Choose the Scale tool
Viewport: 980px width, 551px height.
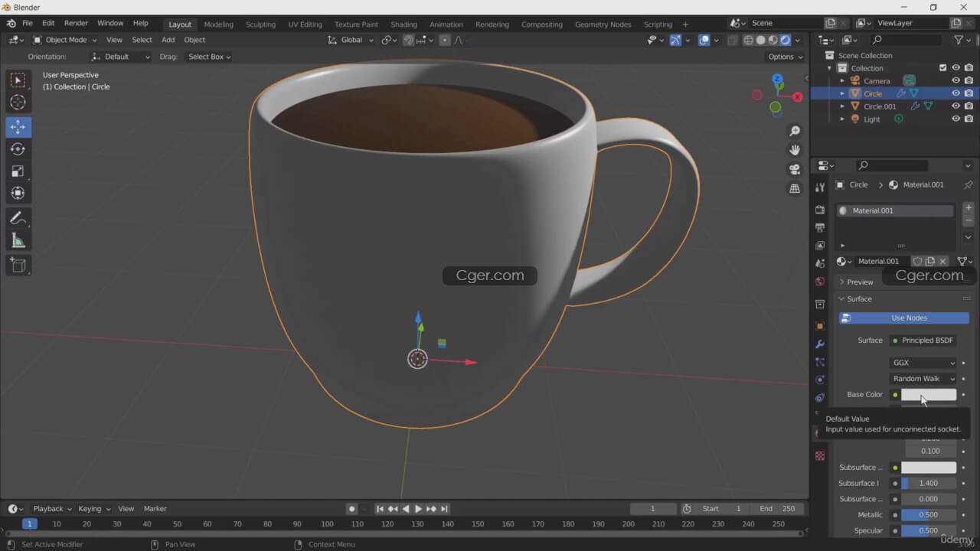tap(18, 171)
